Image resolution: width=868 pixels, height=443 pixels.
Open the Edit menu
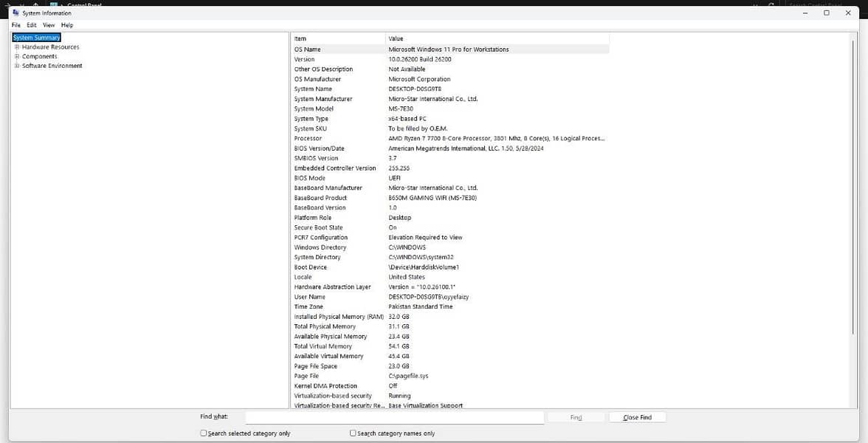click(32, 25)
